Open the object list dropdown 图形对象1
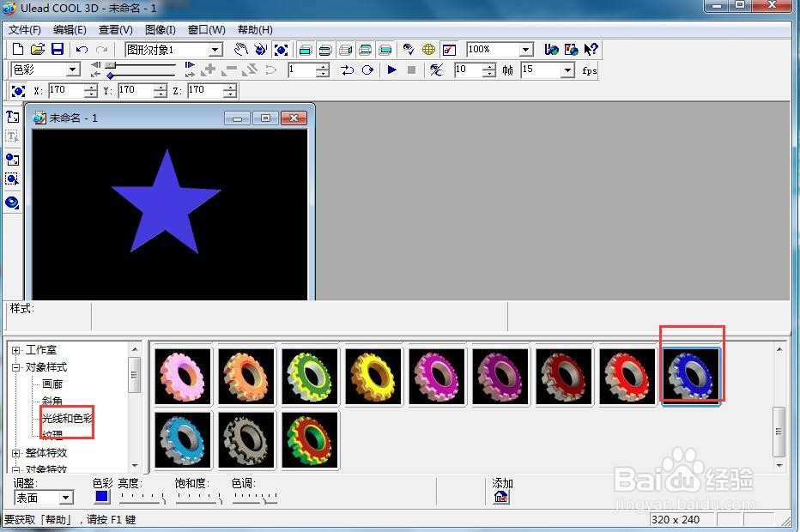 (215, 50)
